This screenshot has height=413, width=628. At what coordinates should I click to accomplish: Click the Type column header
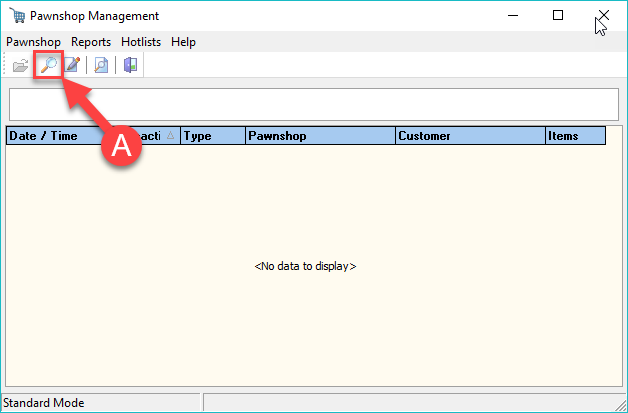(x=212, y=136)
